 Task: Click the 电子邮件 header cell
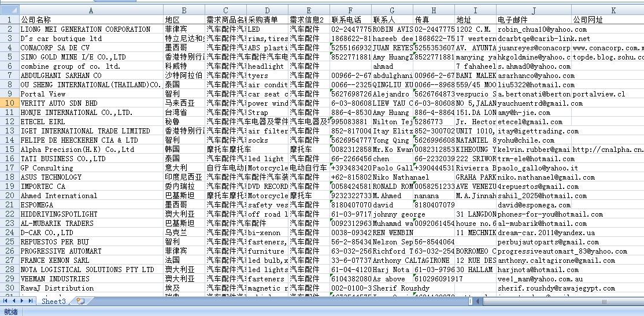pyautogui.click(x=534, y=20)
